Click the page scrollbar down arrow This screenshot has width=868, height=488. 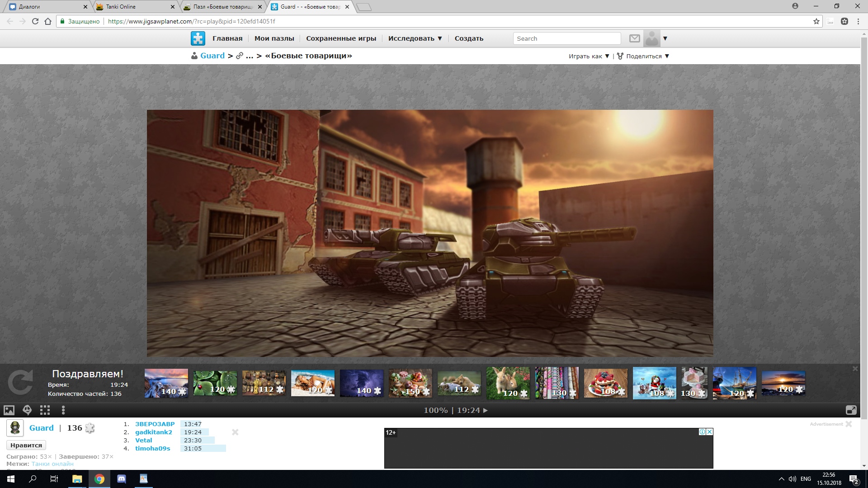coord(864,466)
